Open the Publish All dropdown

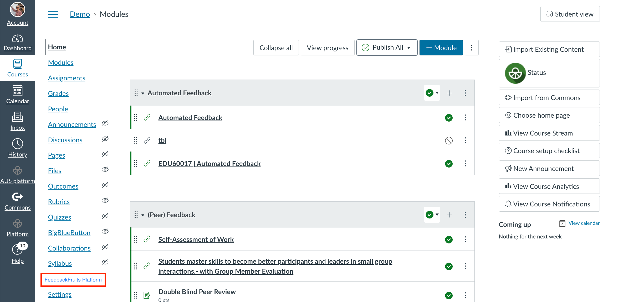pos(387,48)
